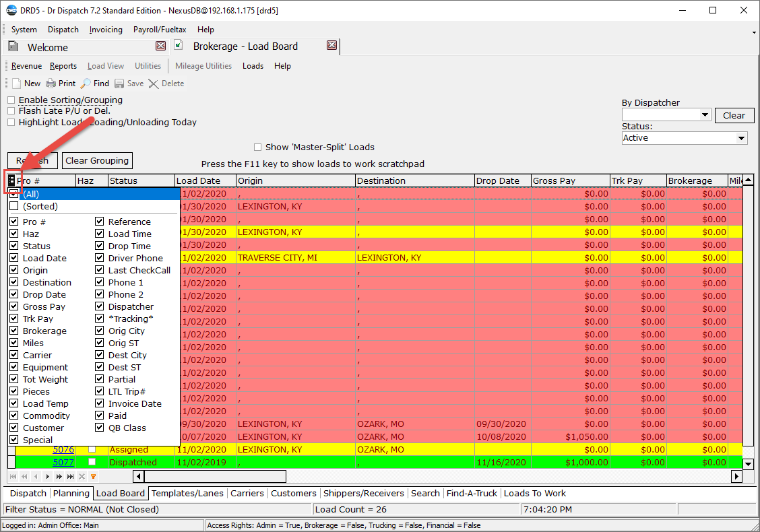This screenshot has width=760, height=532.
Task: Click the navigator cancel X icon
Action: [x=82, y=477]
